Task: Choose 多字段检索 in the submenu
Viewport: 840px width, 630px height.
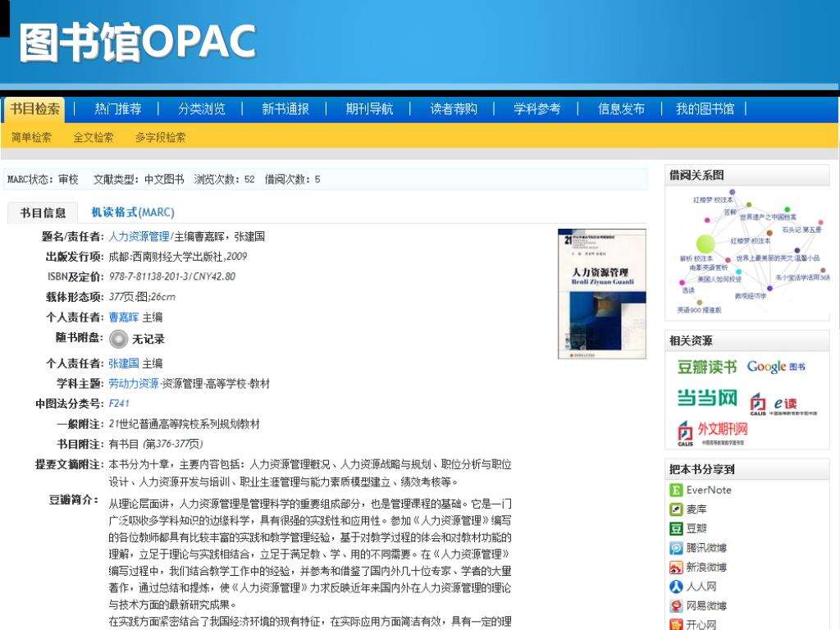Action: pyautogui.click(x=160, y=138)
